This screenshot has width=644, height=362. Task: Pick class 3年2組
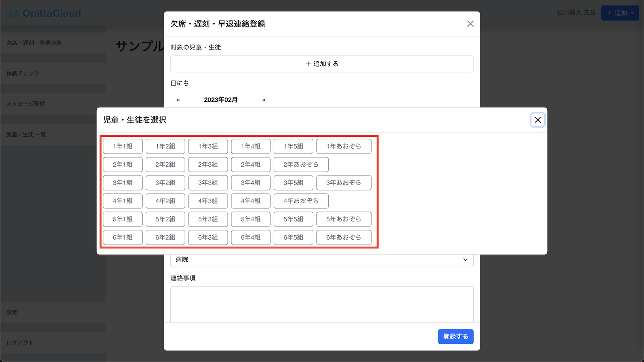[165, 183]
